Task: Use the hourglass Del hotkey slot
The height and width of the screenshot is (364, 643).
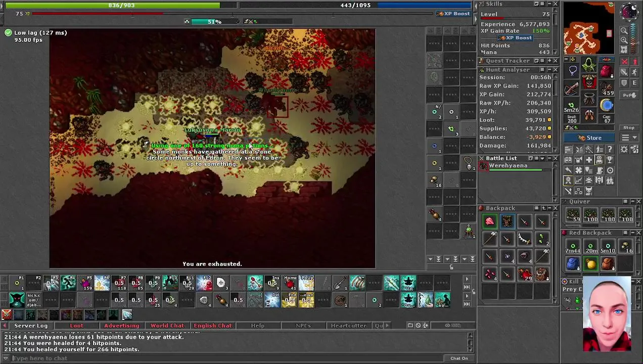Action: coord(272,300)
